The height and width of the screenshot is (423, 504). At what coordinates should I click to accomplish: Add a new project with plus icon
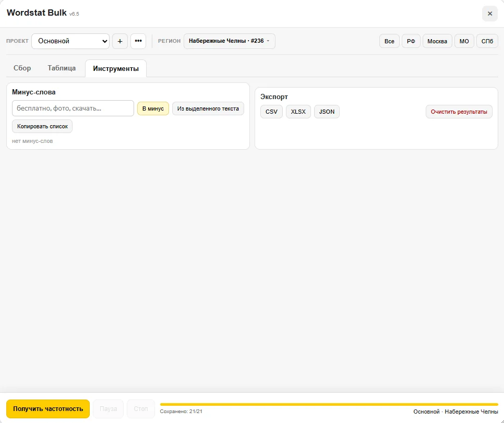pyautogui.click(x=120, y=41)
